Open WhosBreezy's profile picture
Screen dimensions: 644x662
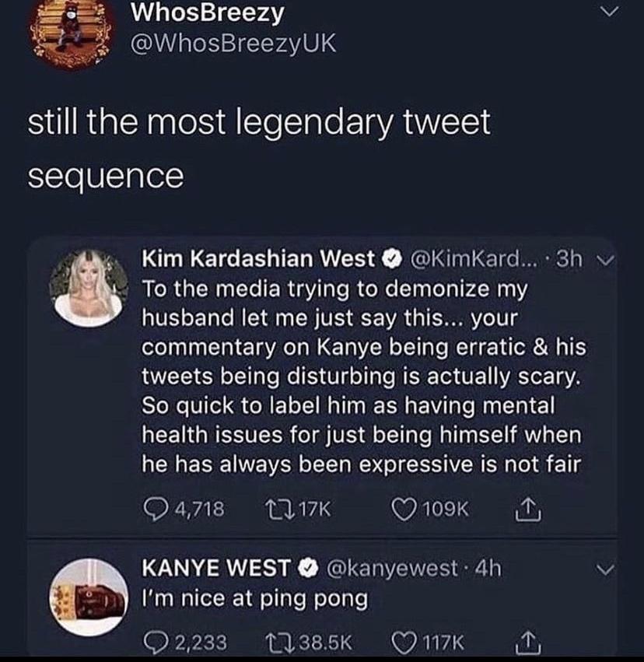[66, 31]
